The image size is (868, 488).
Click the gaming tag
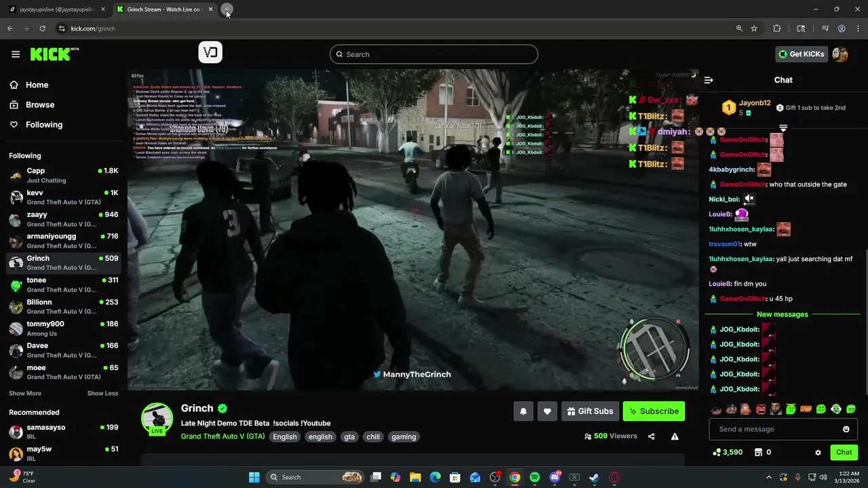[x=403, y=436]
